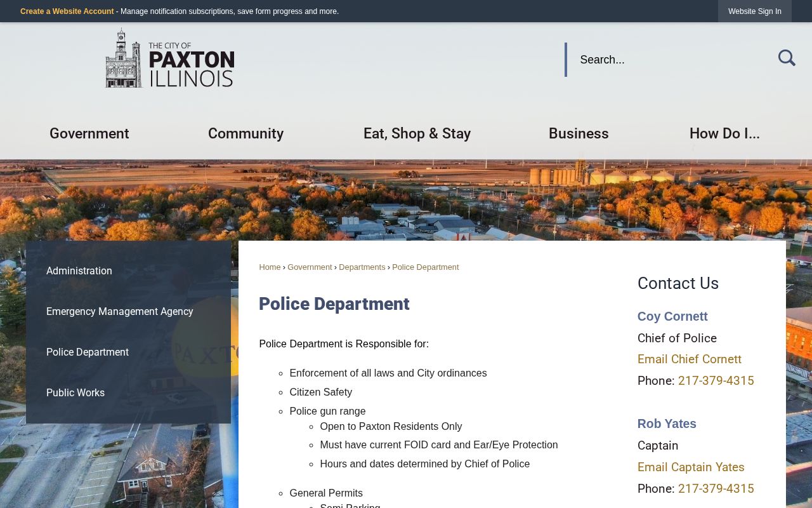Click 'Hours and dates determined by Chief' item
This screenshot has height=508, width=812.
pos(425,464)
